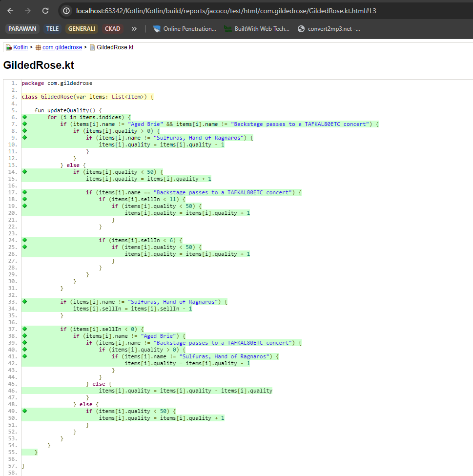Expand the hidden bookmarks overflow chevron

pyautogui.click(x=134, y=29)
